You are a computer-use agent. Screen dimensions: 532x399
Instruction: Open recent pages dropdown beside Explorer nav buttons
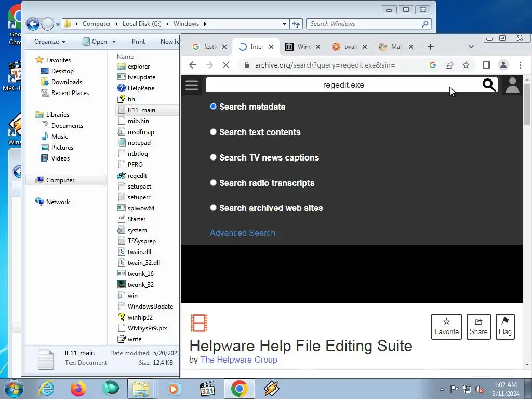pos(58,24)
